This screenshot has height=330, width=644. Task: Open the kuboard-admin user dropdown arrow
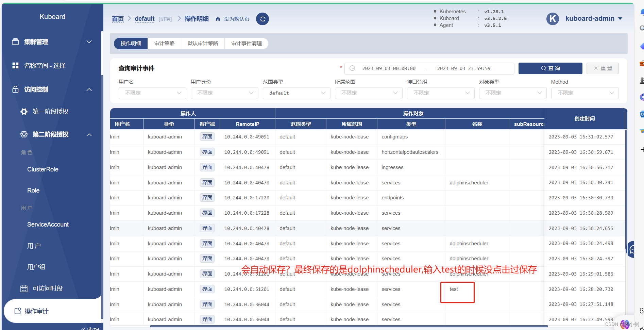tap(620, 19)
